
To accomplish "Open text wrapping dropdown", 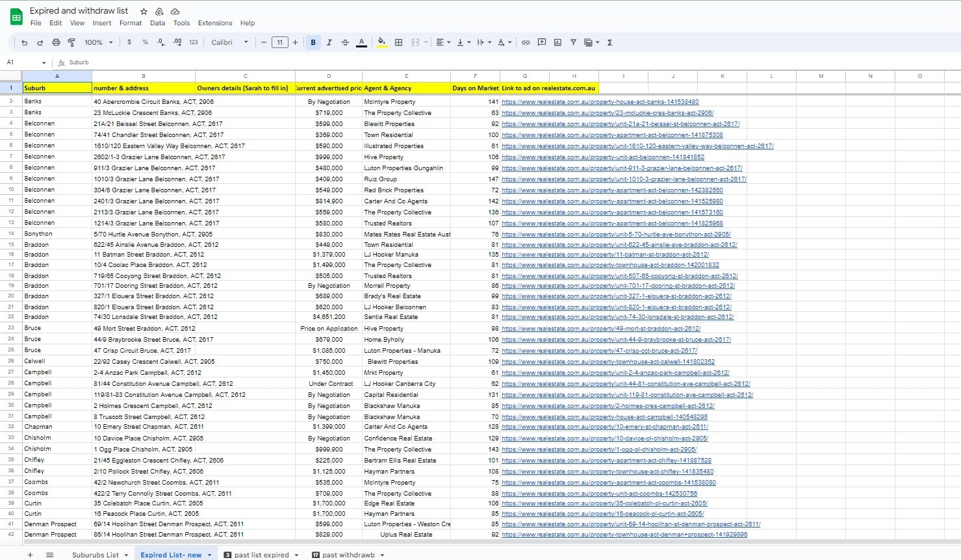I will coord(483,42).
